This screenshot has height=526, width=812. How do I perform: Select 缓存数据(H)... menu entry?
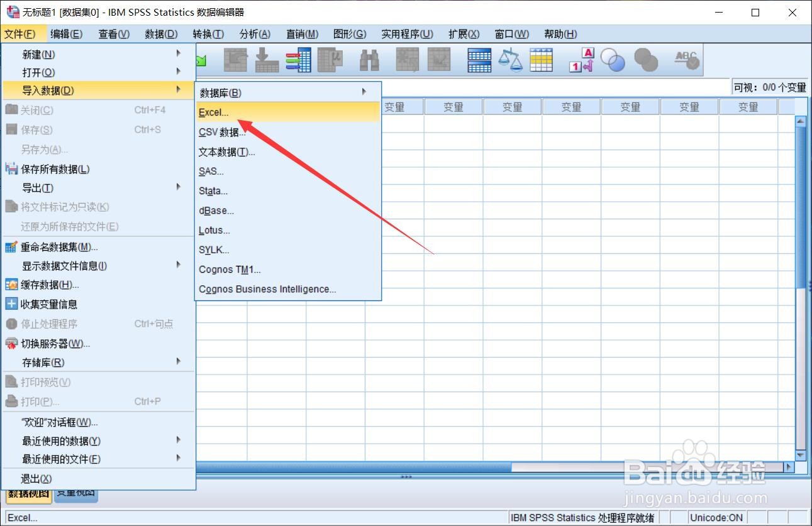click(x=99, y=285)
